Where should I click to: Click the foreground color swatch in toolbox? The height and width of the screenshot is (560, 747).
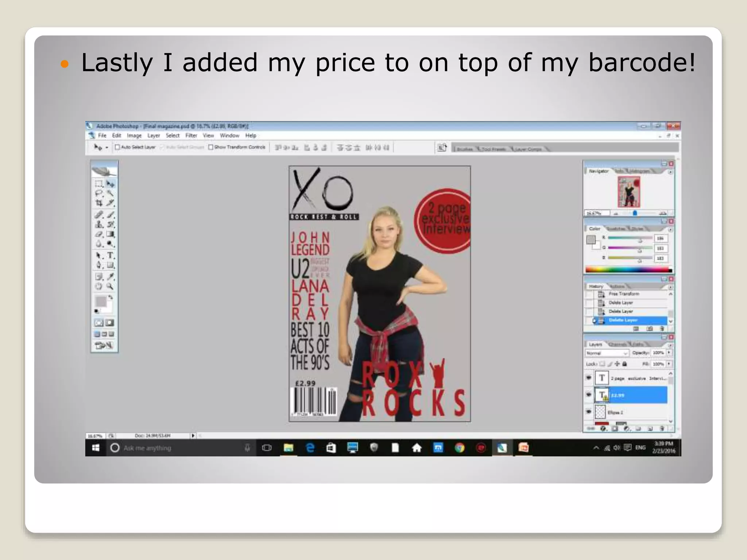[101, 301]
